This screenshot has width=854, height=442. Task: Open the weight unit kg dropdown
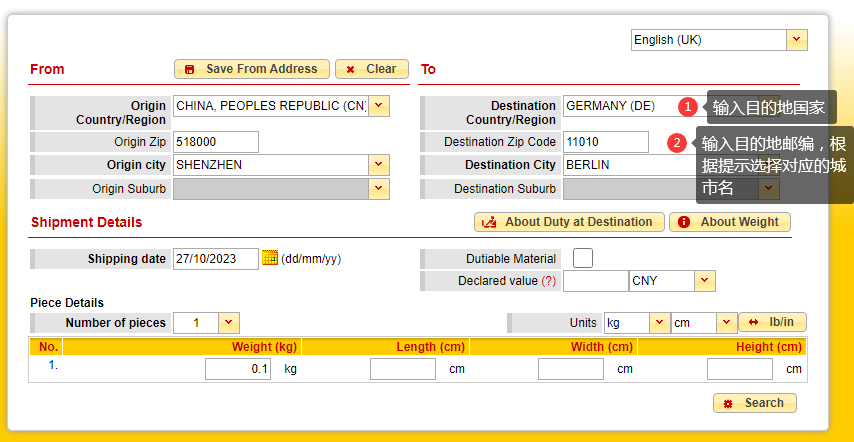coord(659,323)
